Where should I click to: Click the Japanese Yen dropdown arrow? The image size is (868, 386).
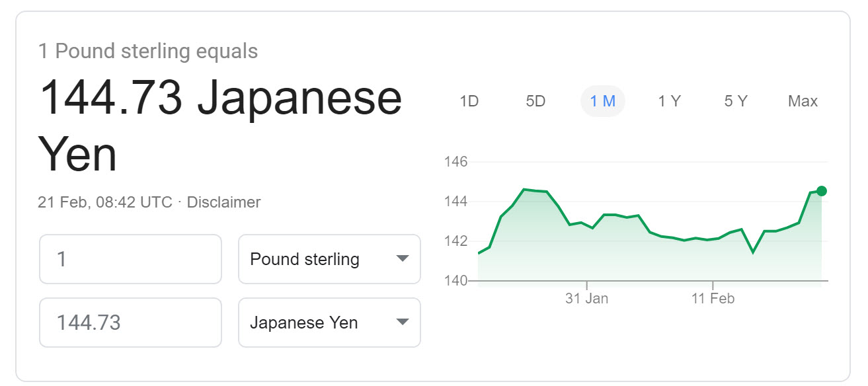pos(402,323)
